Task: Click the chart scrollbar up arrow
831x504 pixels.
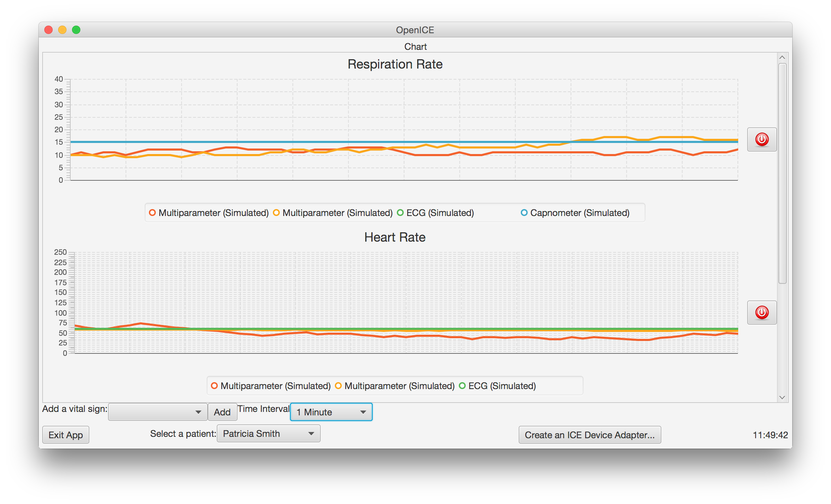Action: tap(782, 57)
